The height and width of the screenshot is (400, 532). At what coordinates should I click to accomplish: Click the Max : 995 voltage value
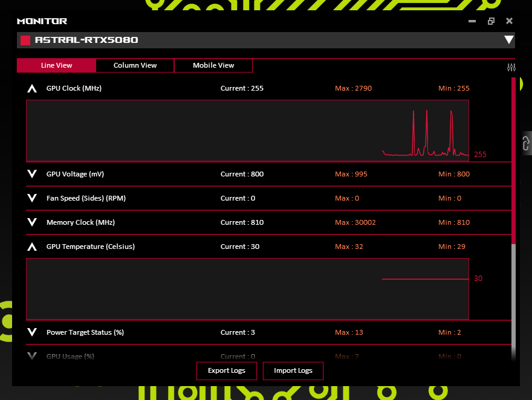[351, 174]
